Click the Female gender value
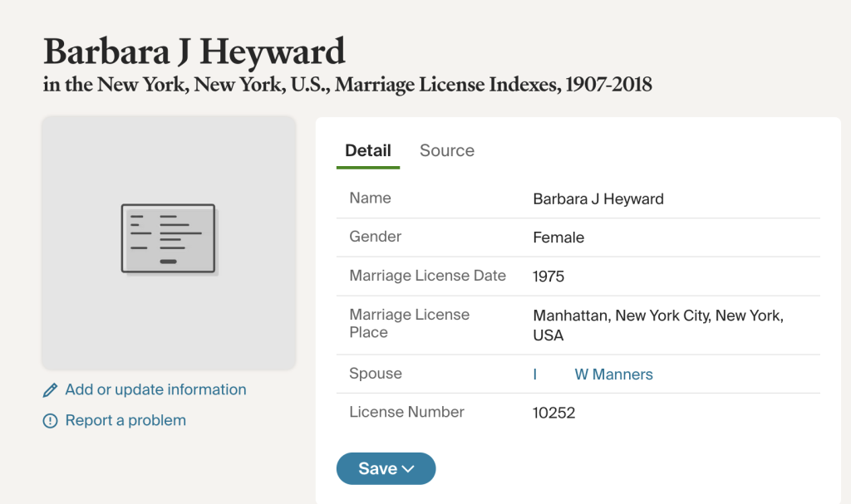The height and width of the screenshot is (504, 851). [x=558, y=237]
